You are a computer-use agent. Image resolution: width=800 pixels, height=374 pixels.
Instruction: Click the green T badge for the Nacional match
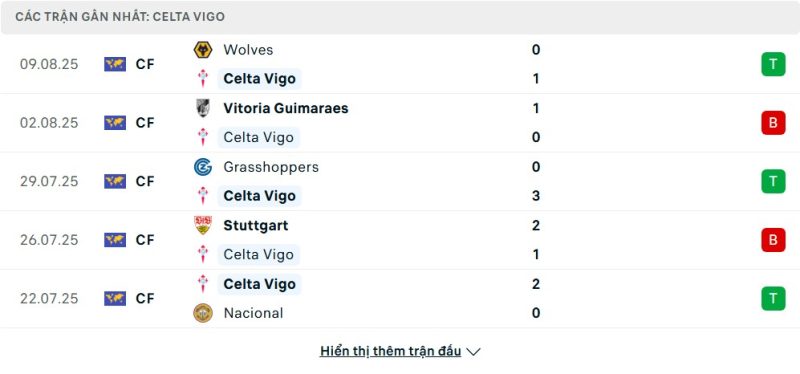tap(773, 298)
